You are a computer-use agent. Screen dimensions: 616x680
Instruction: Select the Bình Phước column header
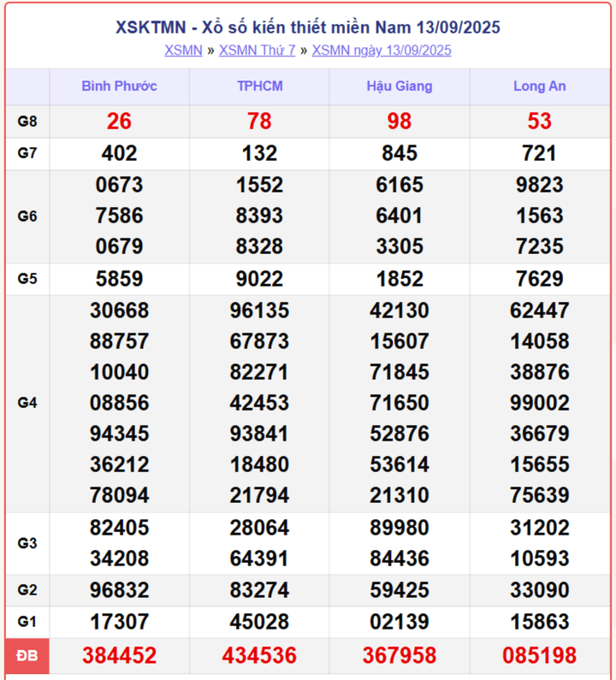click(x=119, y=86)
